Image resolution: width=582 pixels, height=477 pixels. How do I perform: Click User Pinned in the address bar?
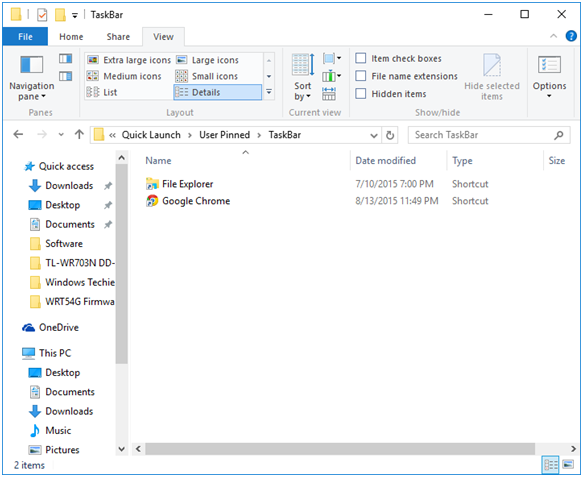pyautogui.click(x=224, y=135)
